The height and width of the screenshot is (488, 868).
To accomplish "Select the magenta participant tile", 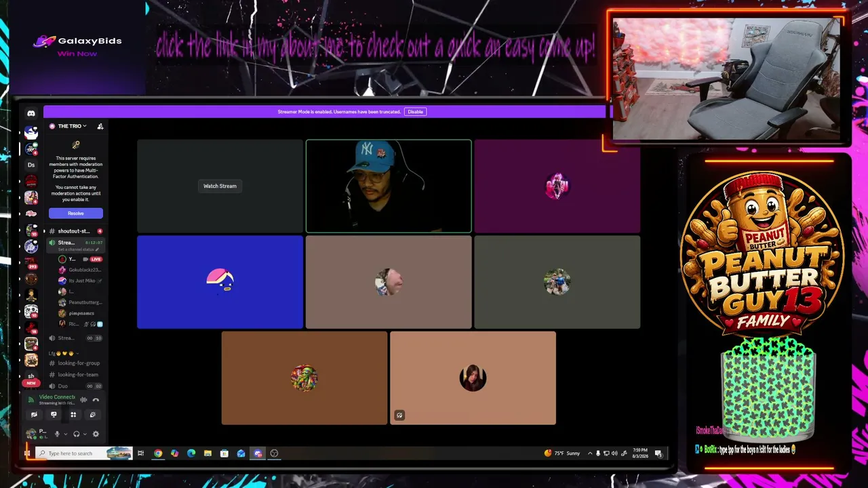I will pos(557,186).
